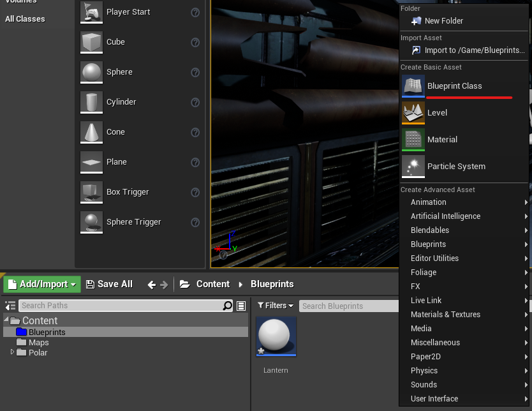Select the All Classes category

[x=25, y=19]
